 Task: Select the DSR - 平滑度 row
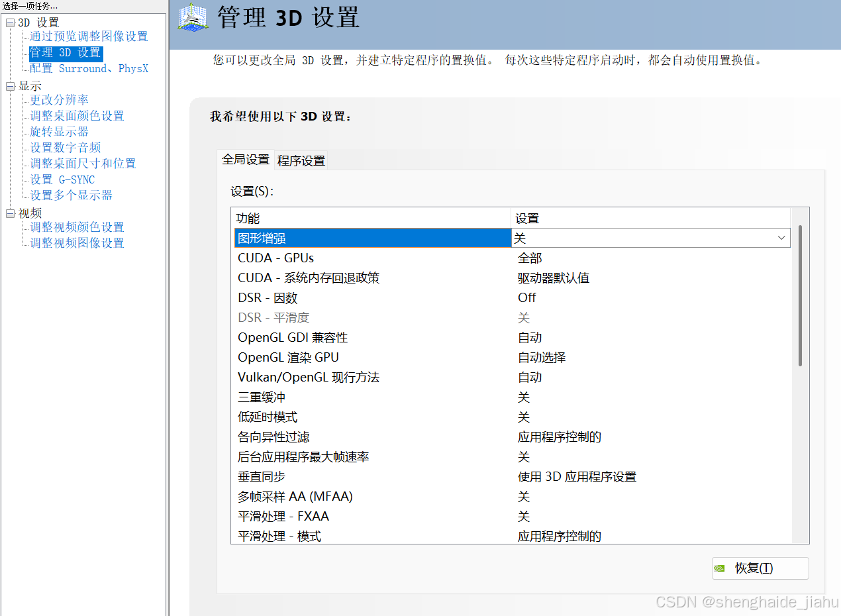513,317
